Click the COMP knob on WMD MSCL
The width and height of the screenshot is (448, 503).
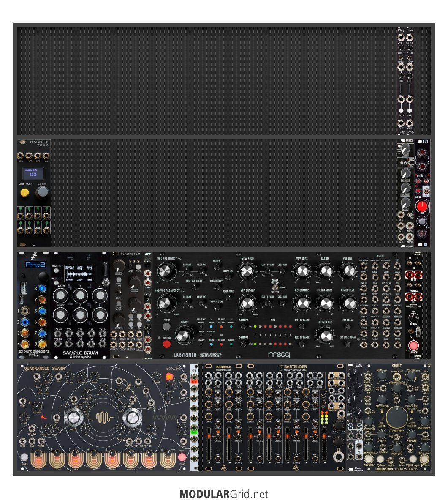click(405, 148)
